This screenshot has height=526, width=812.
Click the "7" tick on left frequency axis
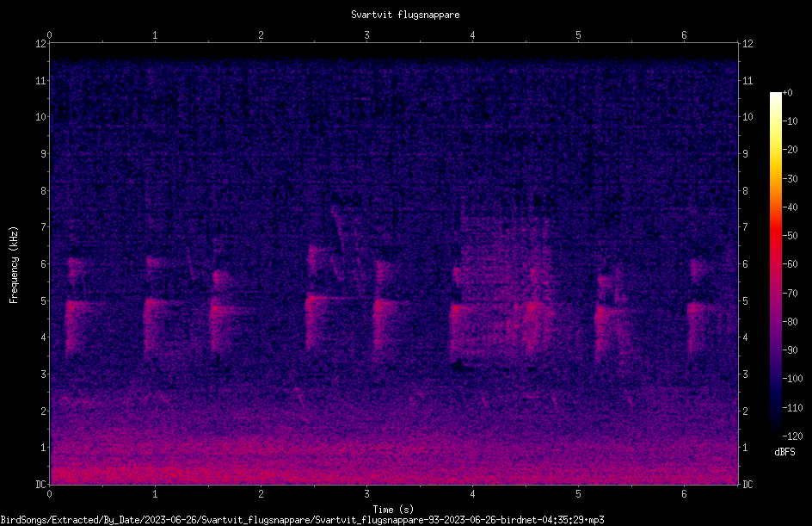click(x=44, y=227)
